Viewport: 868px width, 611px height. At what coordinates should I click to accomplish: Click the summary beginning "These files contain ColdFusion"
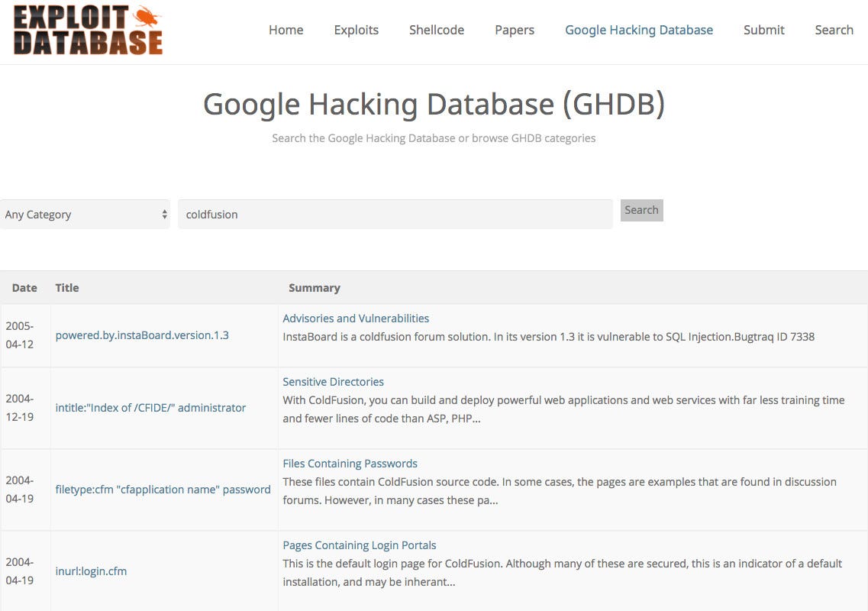pos(560,491)
